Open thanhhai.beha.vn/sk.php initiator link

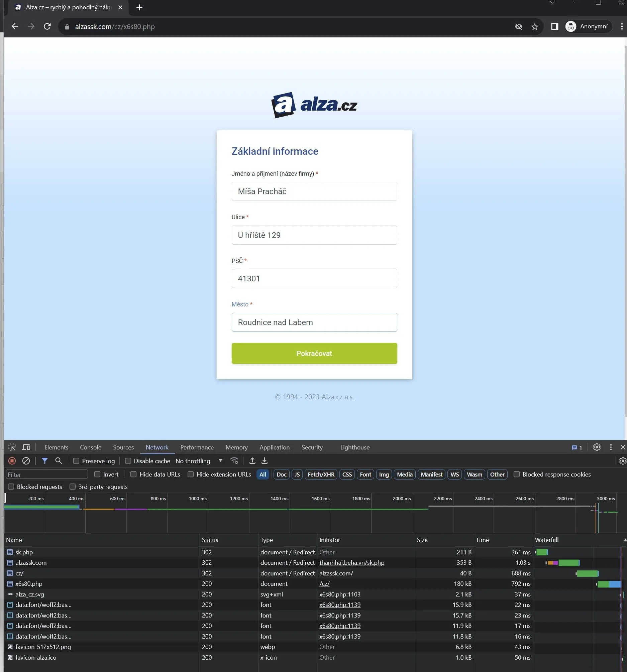point(352,562)
